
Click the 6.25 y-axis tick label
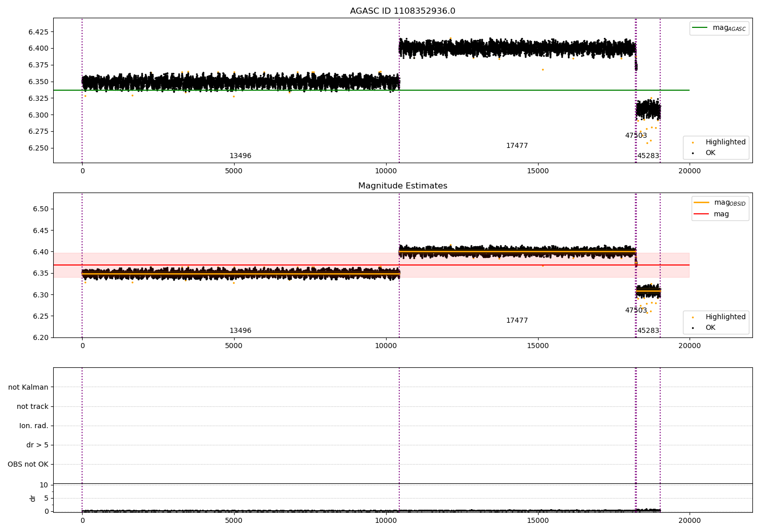pos(41,316)
